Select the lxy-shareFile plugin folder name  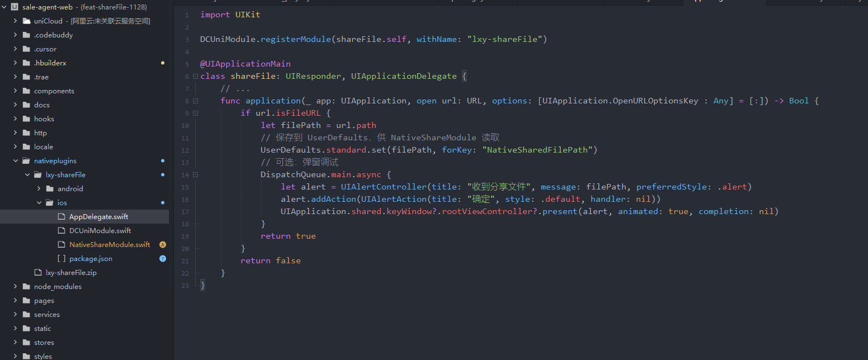click(65, 175)
